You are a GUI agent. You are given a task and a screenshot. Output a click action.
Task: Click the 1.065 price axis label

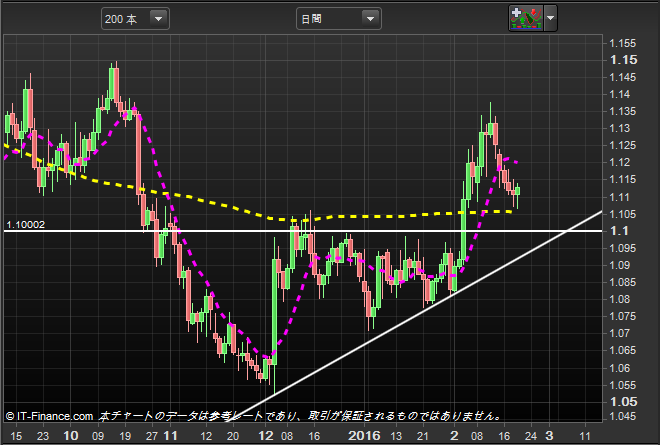tap(623, 350)
